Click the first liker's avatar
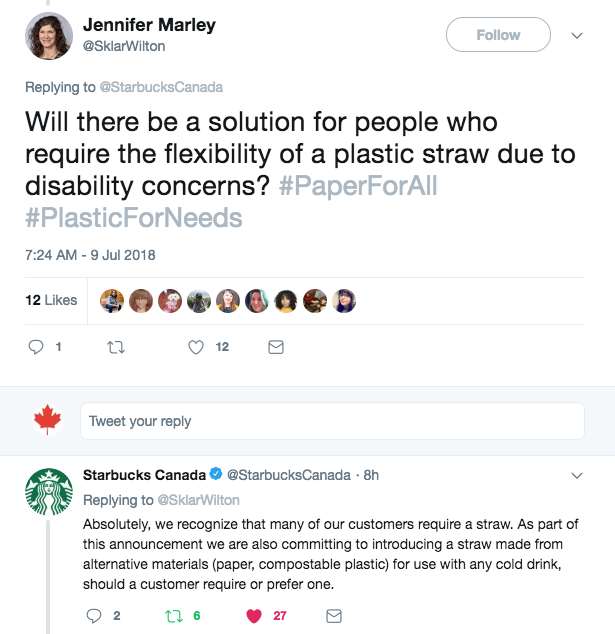The height and width of the screenshot is (634, 615). point(112,300)
